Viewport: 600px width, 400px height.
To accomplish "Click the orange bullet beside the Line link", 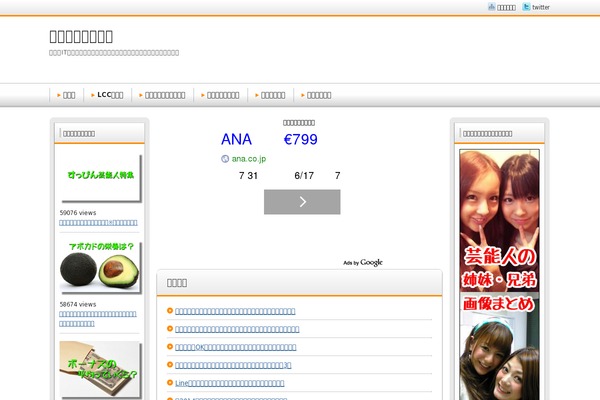I will point(170,383).
